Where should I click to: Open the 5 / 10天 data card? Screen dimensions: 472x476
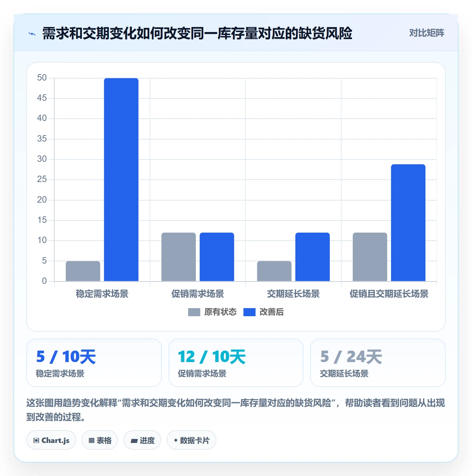pyautogui.click(x=94, y=363)
